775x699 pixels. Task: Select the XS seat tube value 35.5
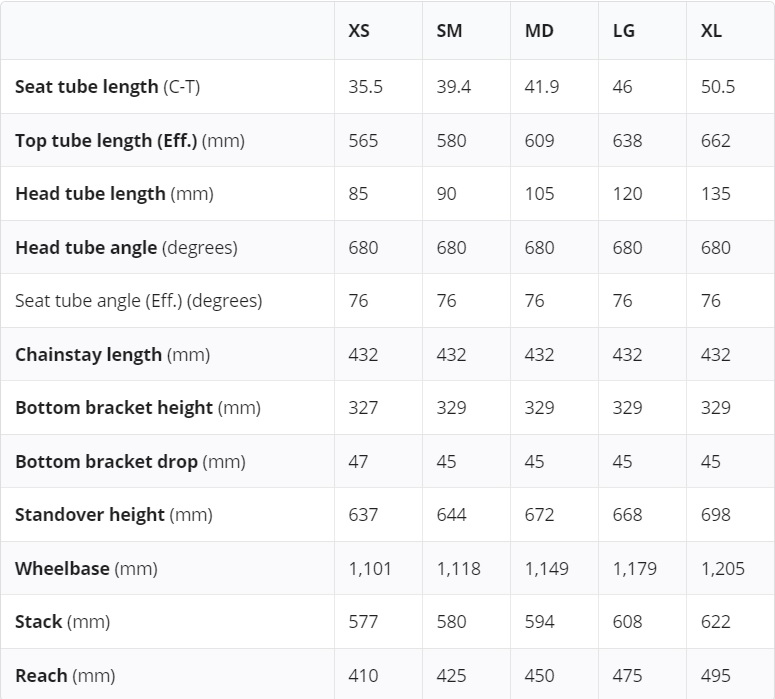pyautogui.click(x=365, y=87)
